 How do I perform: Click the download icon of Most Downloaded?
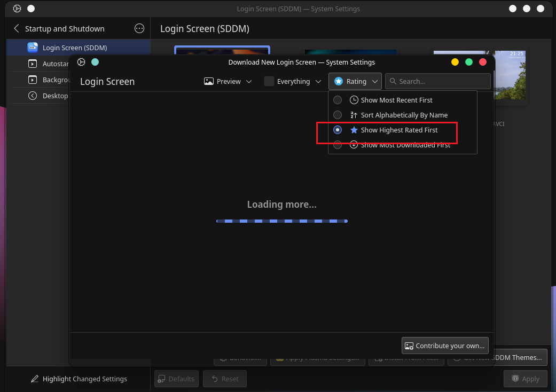[x=354, y=145]
